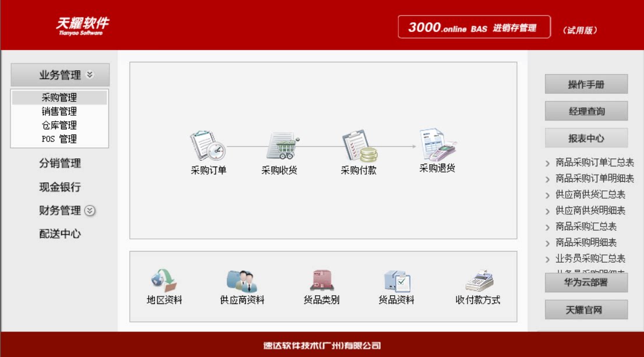
Task: Open the 报表中心 button
Action: tap(586, 138)
